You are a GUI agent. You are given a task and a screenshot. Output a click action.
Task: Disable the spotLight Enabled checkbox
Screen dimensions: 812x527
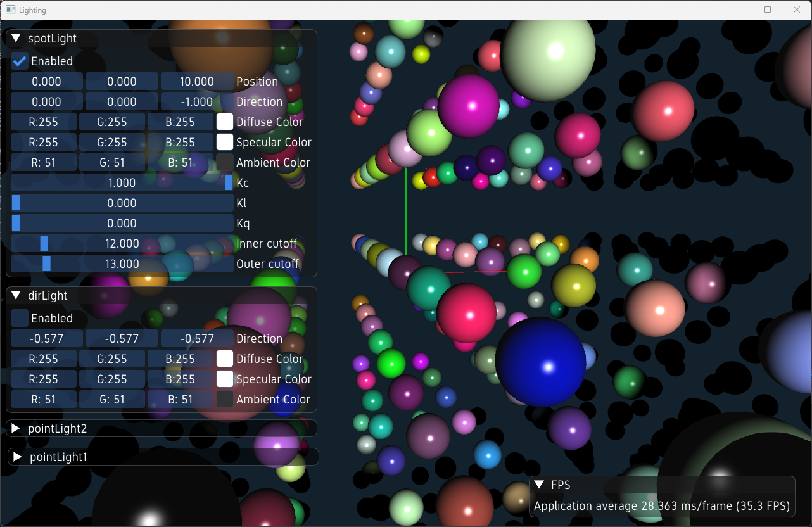20,61
